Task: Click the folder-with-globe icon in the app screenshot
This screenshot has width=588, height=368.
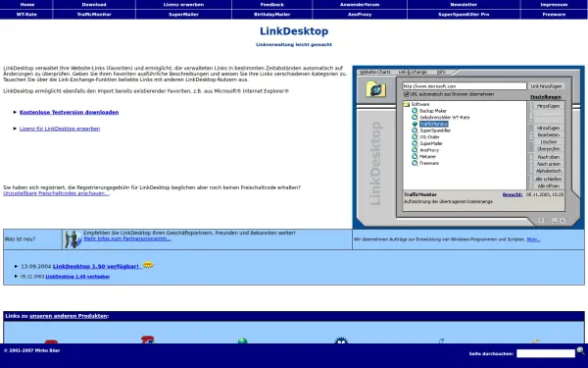Action: (x=375, y=89)
